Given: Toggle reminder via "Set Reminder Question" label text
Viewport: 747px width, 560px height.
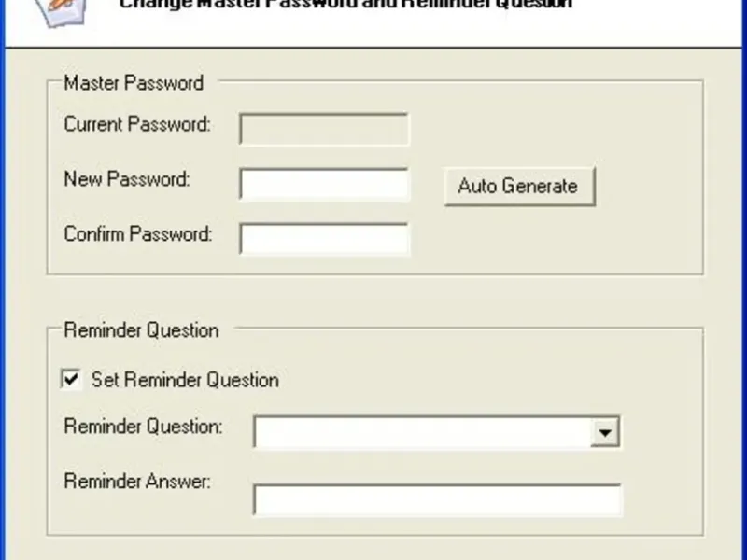Looking at the screenshot, I should 185,380.
